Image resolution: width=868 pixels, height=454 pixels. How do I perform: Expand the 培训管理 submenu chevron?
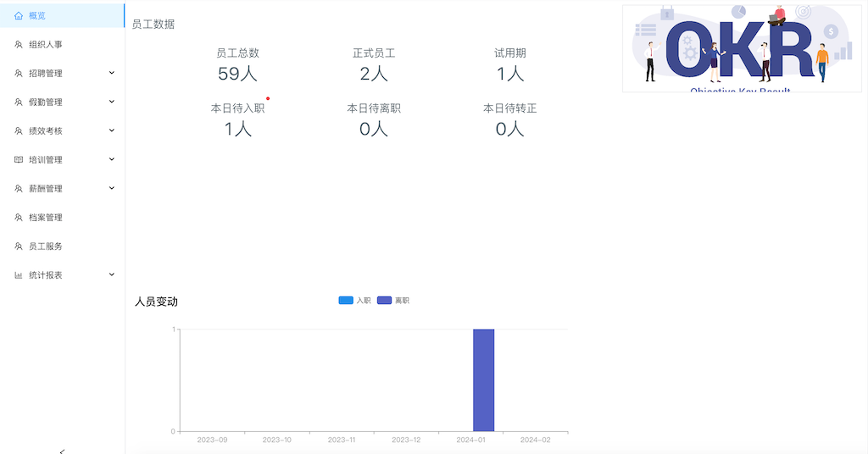point(112,159)
